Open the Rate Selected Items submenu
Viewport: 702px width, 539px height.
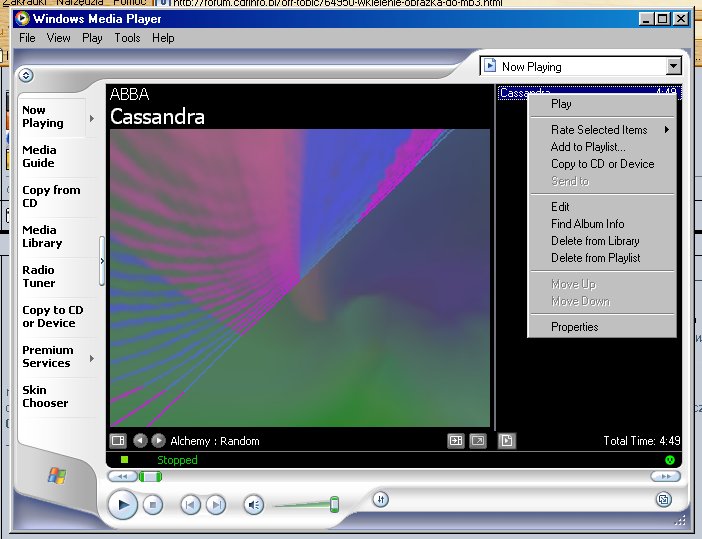[603, 130]
